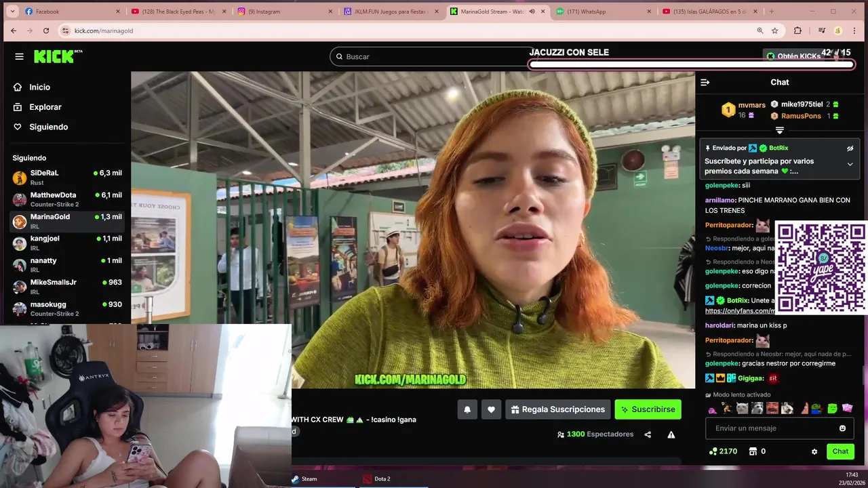Image resolution: width=868 pixels, height=488 pixels.
Task: Open Chrome tab search dropdown arrow
Action: point(12,12)
